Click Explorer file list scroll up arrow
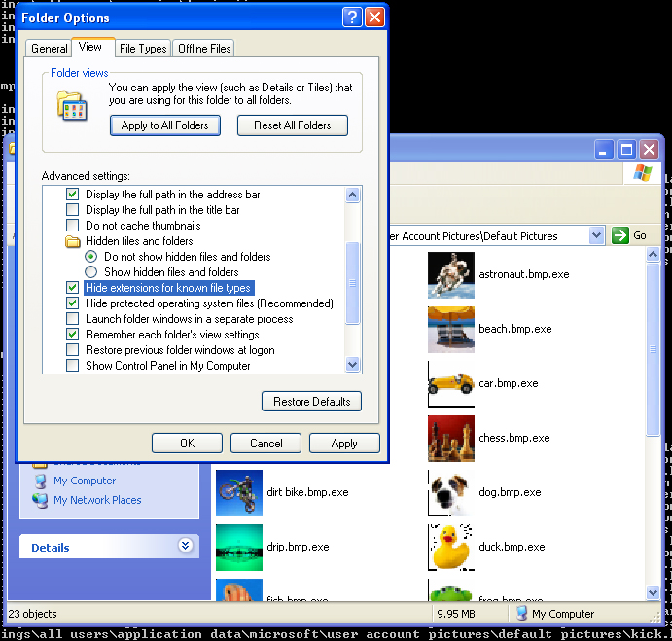Screen dimensions: 672x641 [x=653, y=255]
